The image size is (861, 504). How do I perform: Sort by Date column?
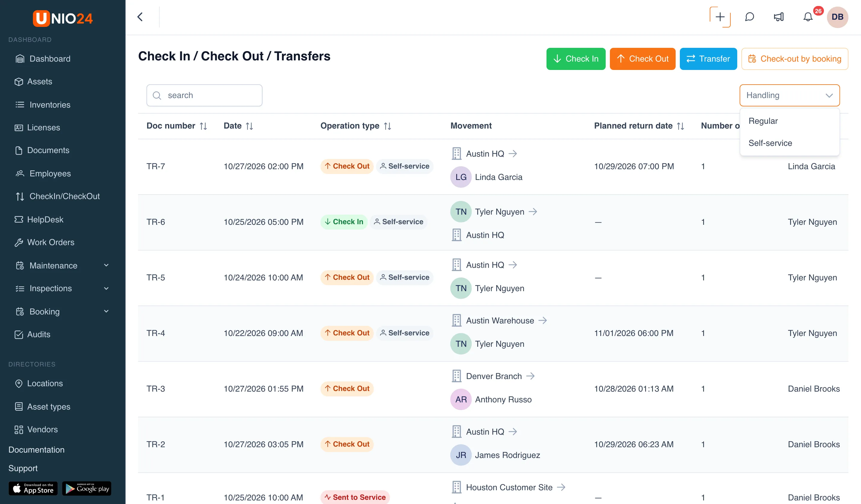[x=249, y=126]
